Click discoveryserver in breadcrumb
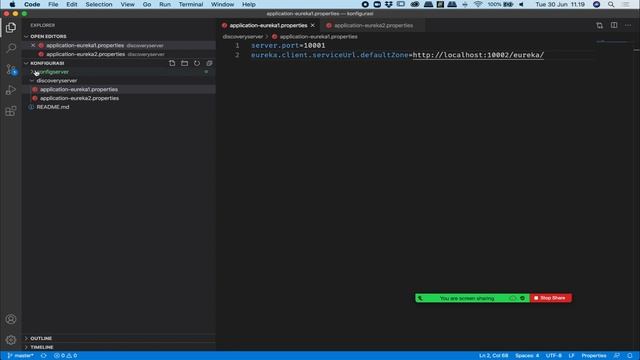 [242, 37]
